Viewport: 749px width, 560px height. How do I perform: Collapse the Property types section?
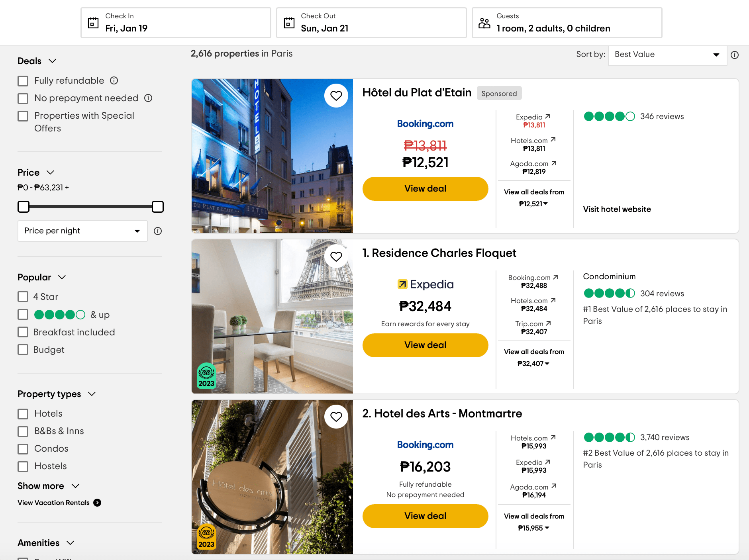click(x=92, y=394)
